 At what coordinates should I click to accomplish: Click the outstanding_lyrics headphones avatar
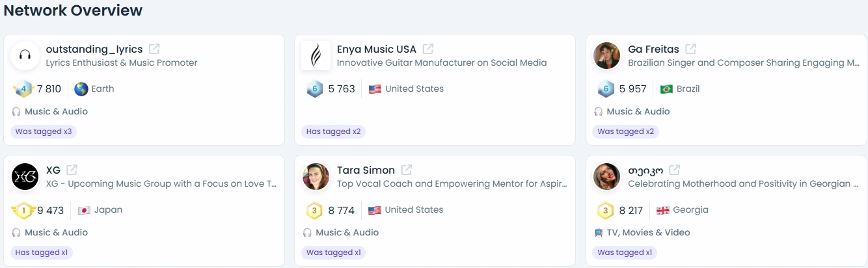25,56
